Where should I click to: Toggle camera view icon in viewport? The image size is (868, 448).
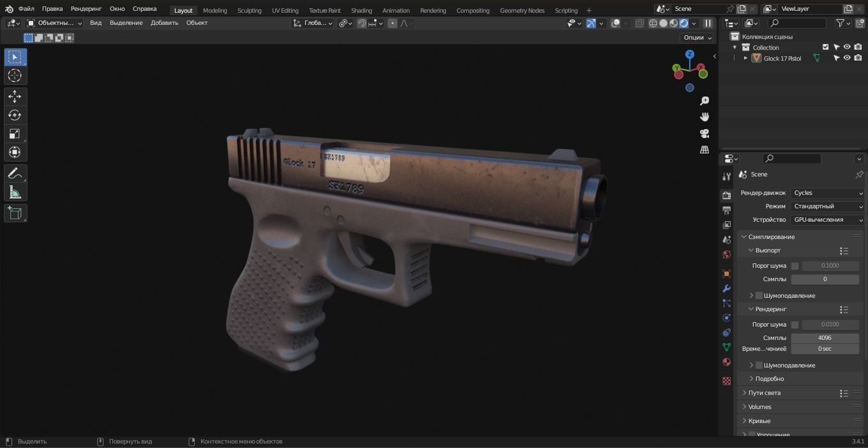pyautogui.click(x=704, y=134)
